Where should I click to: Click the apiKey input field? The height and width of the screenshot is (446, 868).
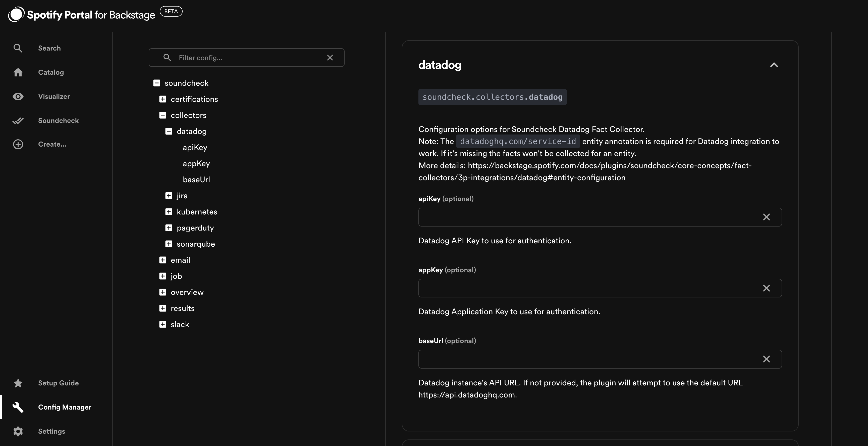click(600, 217)
